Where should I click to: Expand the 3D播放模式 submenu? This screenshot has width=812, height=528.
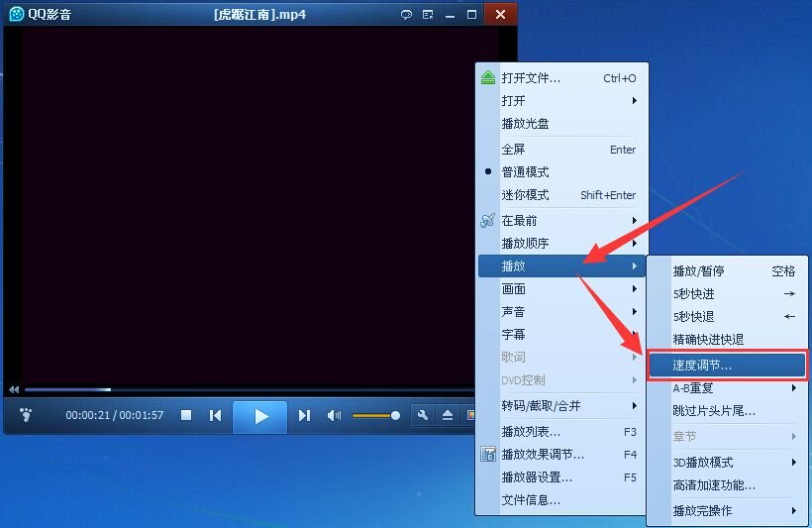pos(727,463)
